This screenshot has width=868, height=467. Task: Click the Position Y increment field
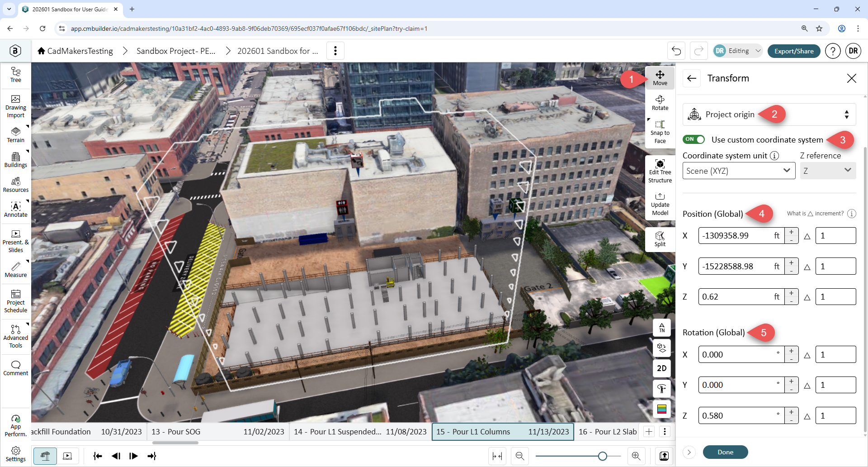(835, 266)
